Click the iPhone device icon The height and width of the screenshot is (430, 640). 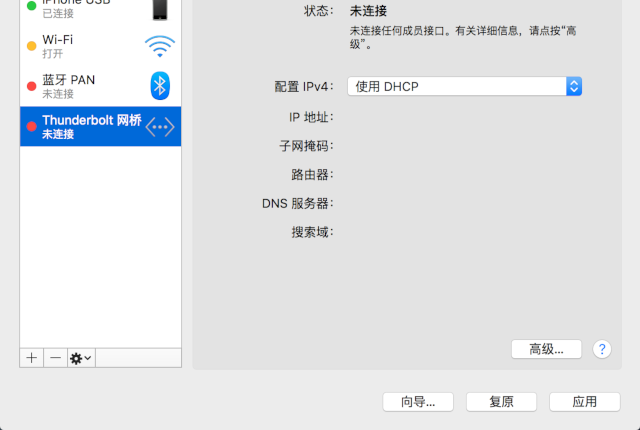(x=160, y=10)
